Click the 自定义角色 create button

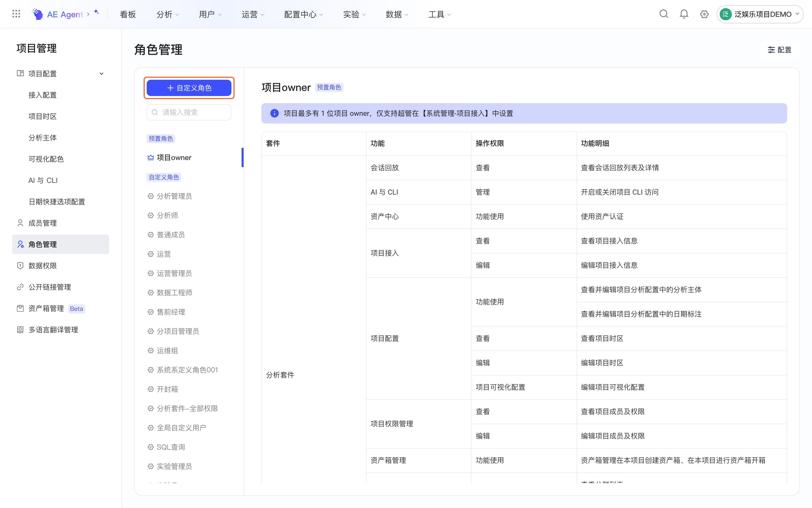pos(189,88)
